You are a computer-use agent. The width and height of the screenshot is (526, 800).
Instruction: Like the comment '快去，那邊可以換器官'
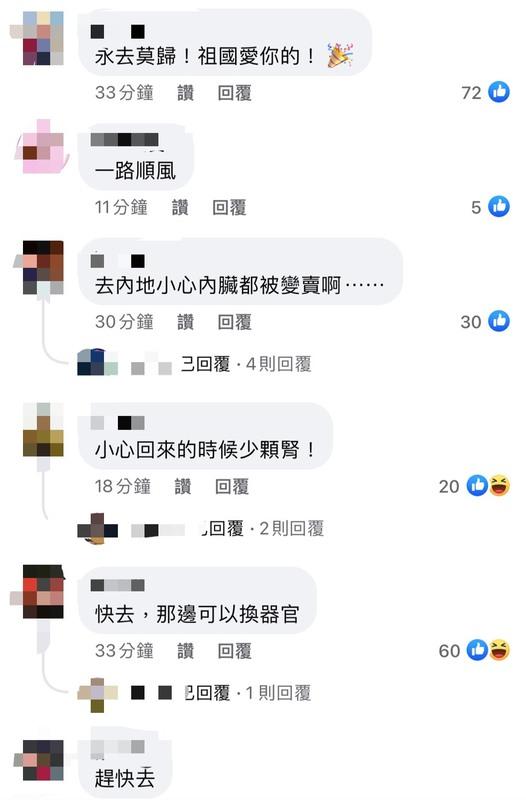[186, 651]
